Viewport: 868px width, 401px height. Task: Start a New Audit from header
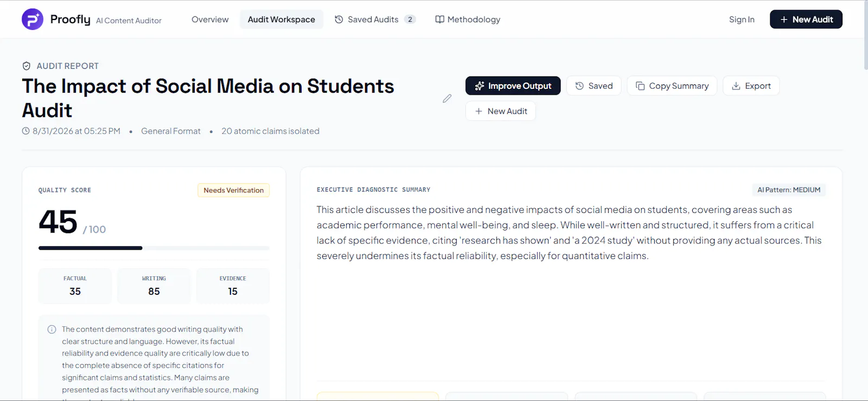coord(806,20)
